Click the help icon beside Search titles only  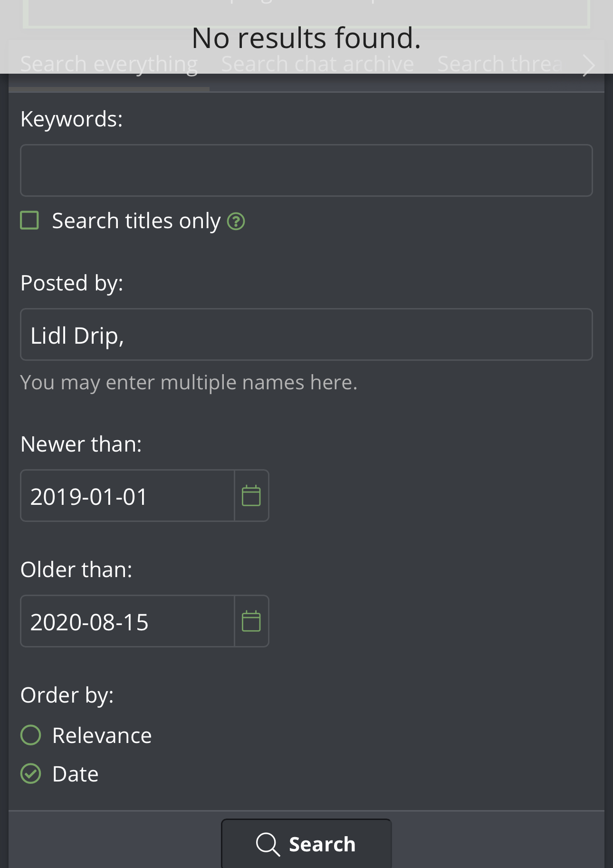point(236,222)
